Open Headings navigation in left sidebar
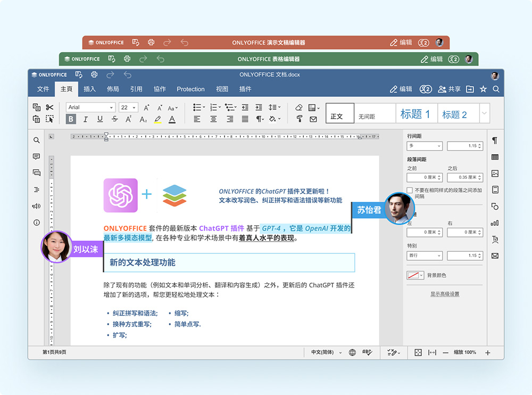Screen dimensions: 532x395 (36, 190)
